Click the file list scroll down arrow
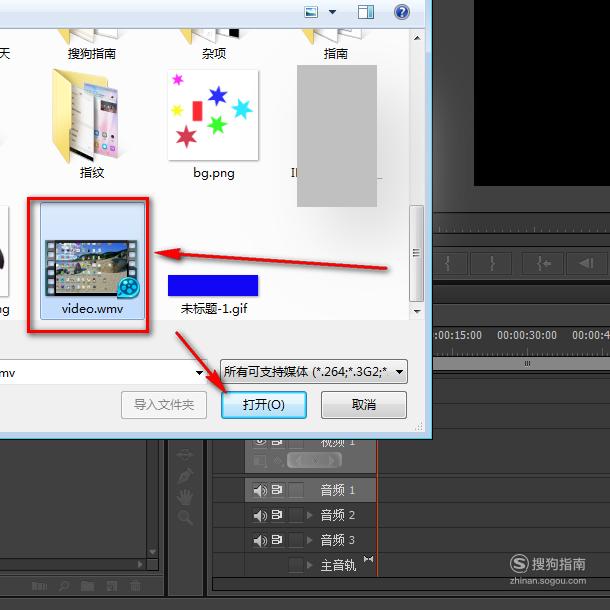The image size is (610, 610). (x=417, y=311)
